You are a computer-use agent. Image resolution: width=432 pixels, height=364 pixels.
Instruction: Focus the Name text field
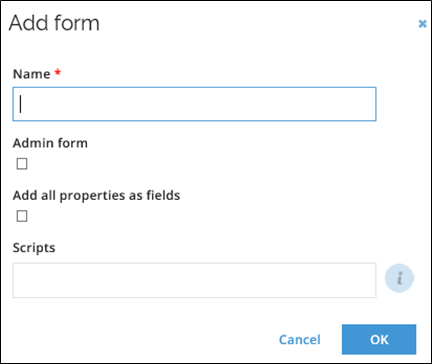[x=194, y=104]
